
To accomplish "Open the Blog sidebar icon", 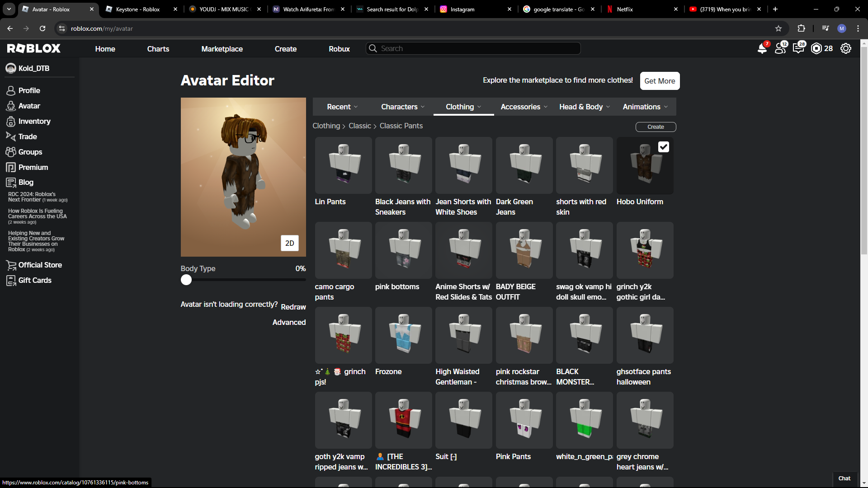I will [11, 183].
